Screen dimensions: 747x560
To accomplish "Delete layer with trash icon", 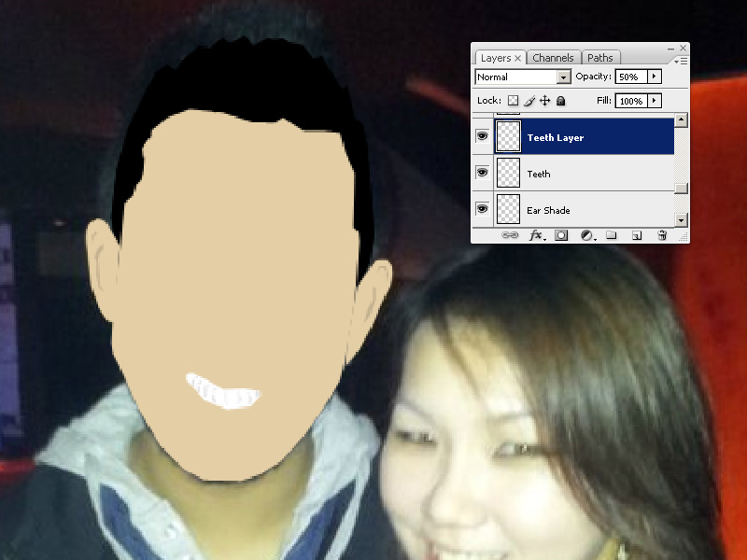I will pos(662,235).
